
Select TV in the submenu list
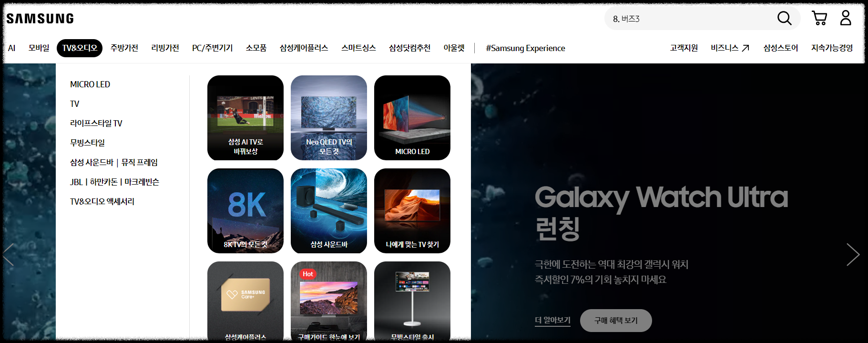point(75,104)
